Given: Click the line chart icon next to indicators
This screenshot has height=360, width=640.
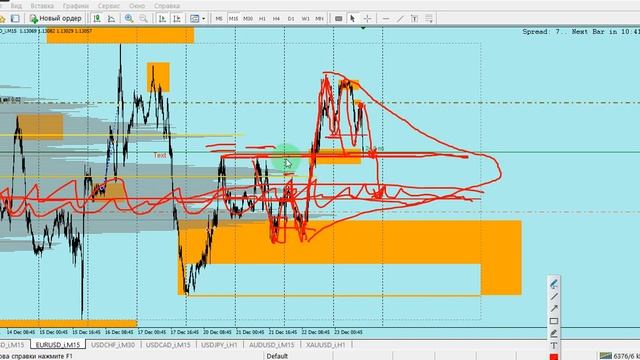Looking at the screenshot, I should pos(111,18).
